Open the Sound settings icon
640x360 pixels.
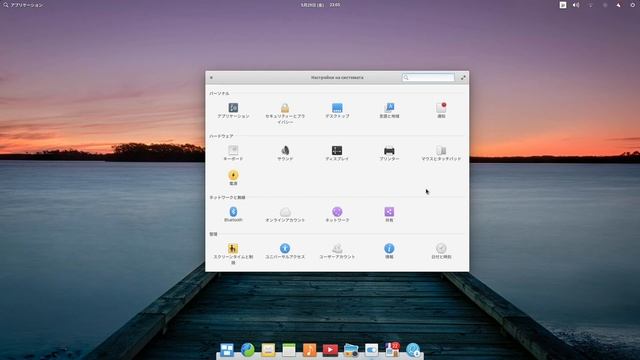[x=285, y=150]
